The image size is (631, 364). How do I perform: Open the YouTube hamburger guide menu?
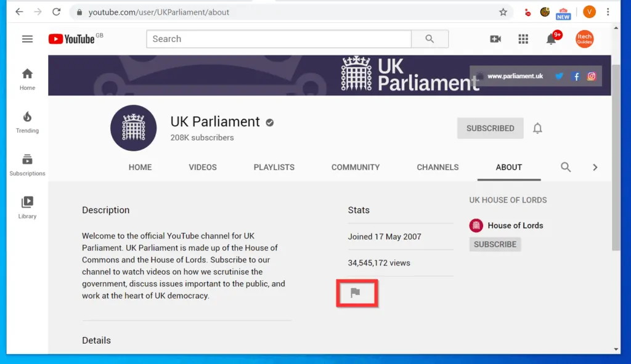pyautogui.click(x=27, y=39)
